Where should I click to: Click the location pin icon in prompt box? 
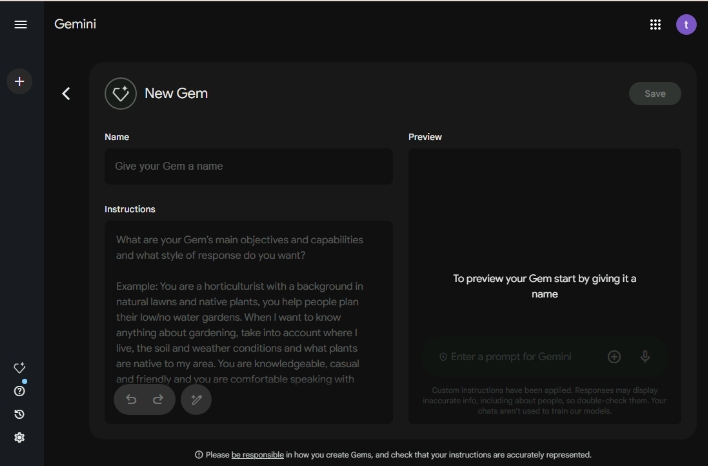coord(443,357)
